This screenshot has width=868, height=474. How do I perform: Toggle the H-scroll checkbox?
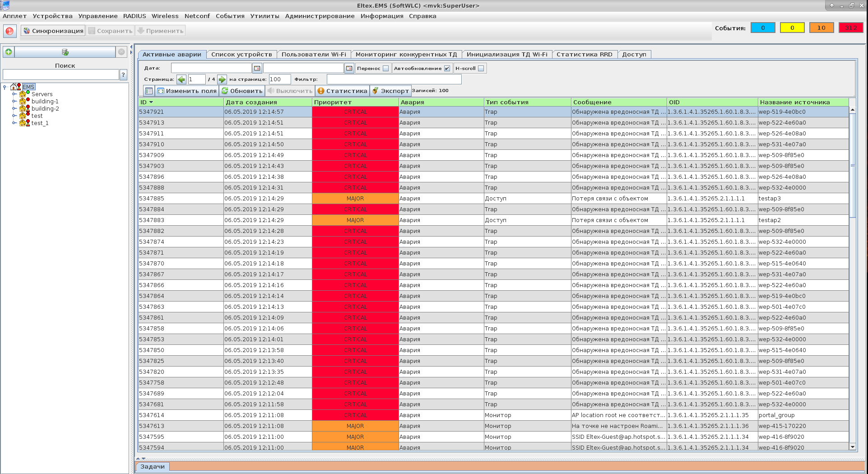[481, 69]
